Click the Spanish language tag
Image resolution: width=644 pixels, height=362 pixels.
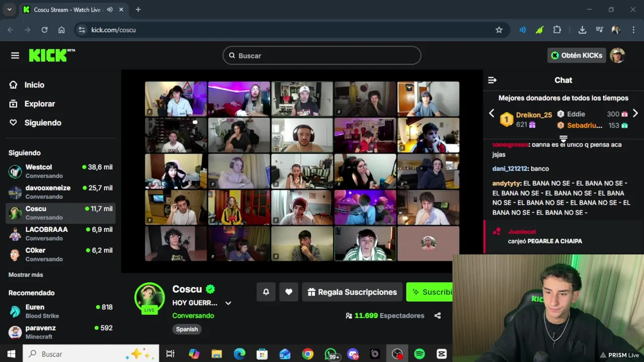tap(187, 329)
